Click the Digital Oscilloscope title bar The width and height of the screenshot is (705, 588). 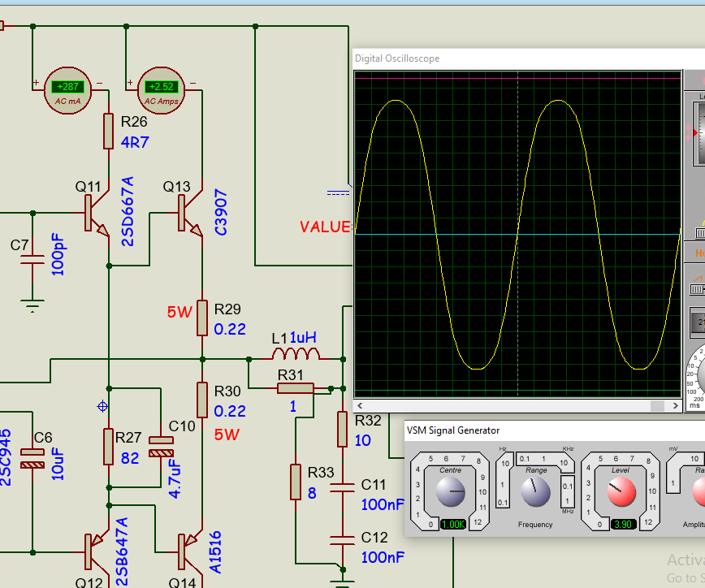click(529, 58)
